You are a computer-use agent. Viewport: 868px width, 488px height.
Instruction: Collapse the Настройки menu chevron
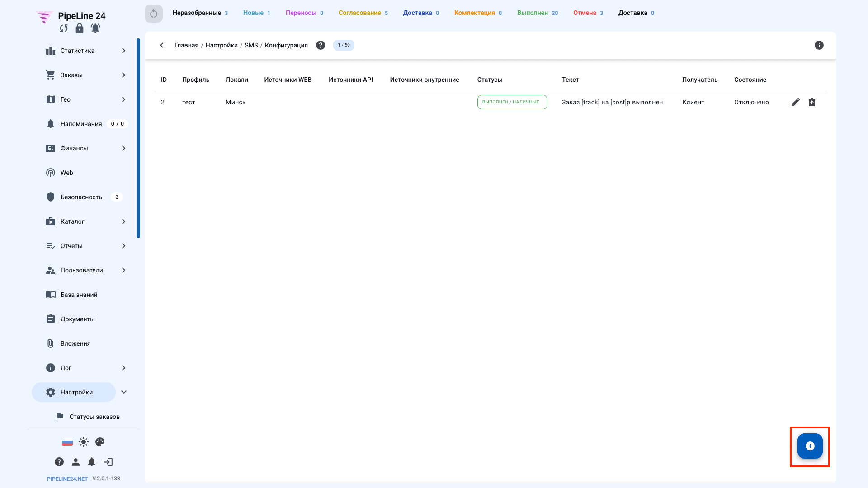coord(124,392)
